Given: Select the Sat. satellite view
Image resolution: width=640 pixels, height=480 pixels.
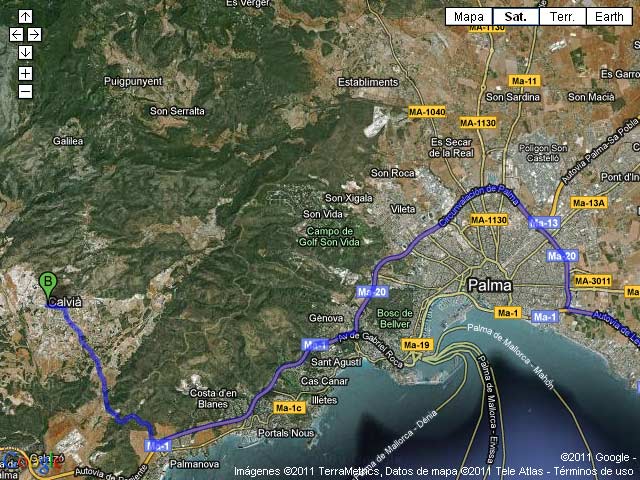Looking at the screenshot, I should (515, 16).
